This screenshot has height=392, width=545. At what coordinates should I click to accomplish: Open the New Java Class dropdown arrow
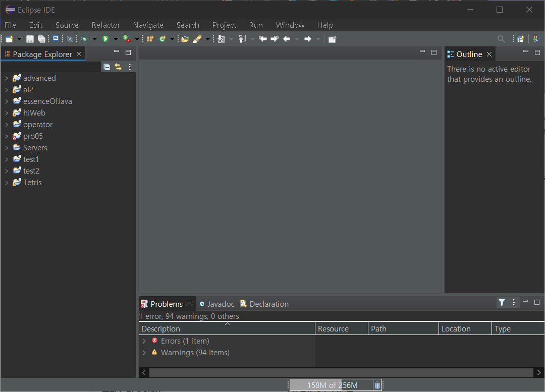[172, 39]
